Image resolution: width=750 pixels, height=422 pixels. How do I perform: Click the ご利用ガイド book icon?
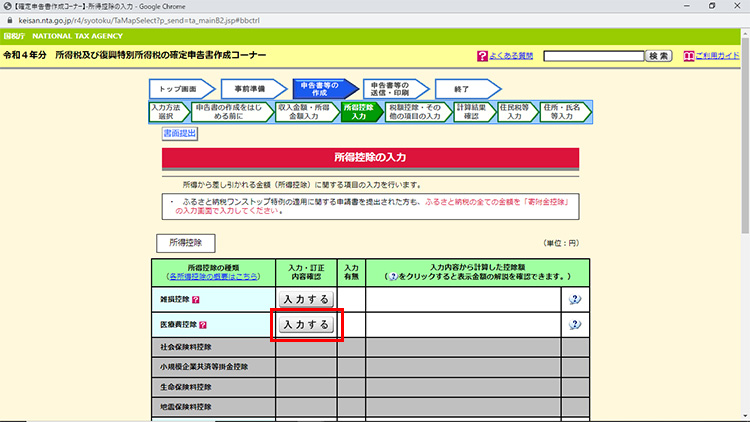pos(689,56)
